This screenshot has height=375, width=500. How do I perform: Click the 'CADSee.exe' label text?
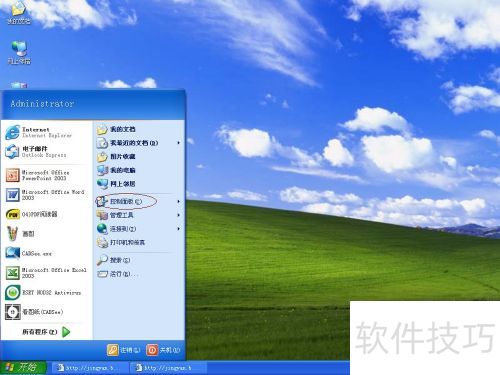pos(37,254)
